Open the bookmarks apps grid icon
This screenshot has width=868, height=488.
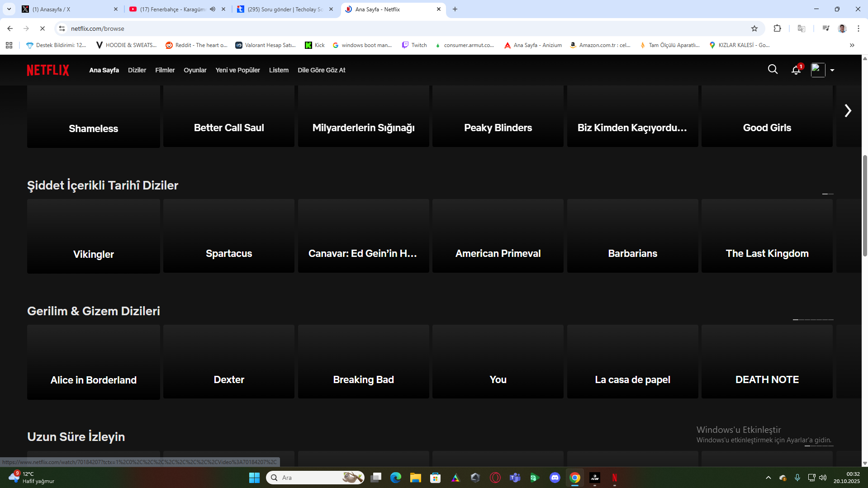(x=9, y=45)
